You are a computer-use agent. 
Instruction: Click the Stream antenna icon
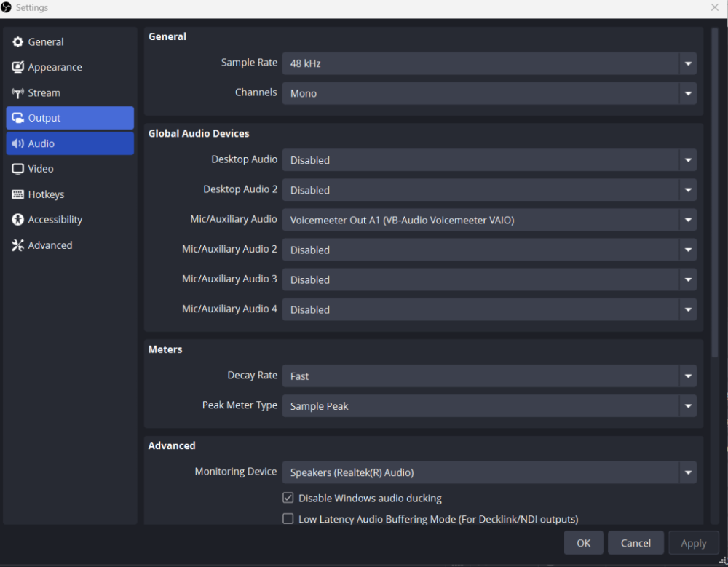[17, 92]
